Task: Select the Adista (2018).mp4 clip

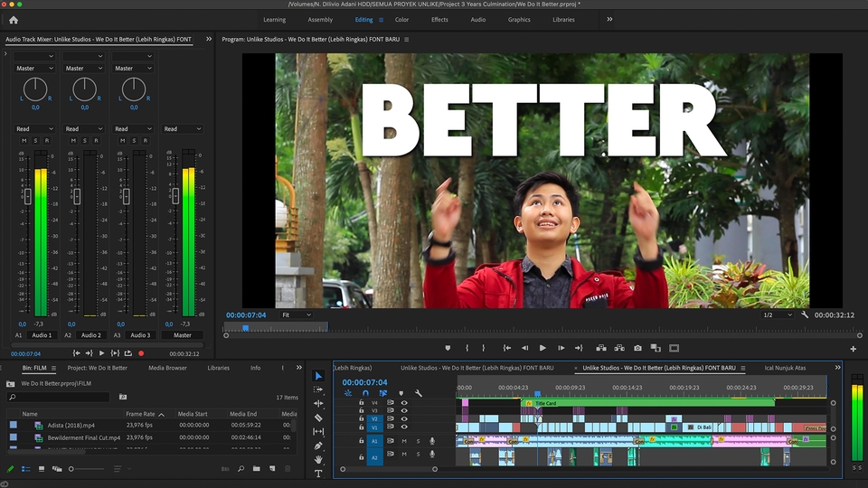Action: 71,425
